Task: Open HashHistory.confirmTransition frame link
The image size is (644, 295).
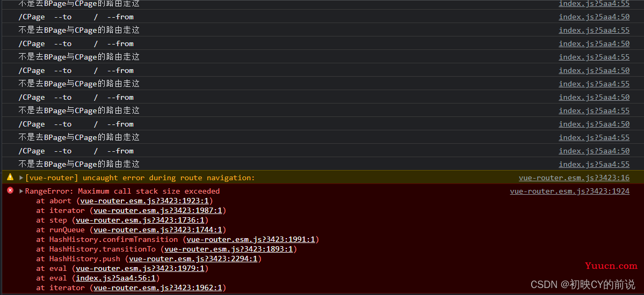Action: tap(251, 239)
